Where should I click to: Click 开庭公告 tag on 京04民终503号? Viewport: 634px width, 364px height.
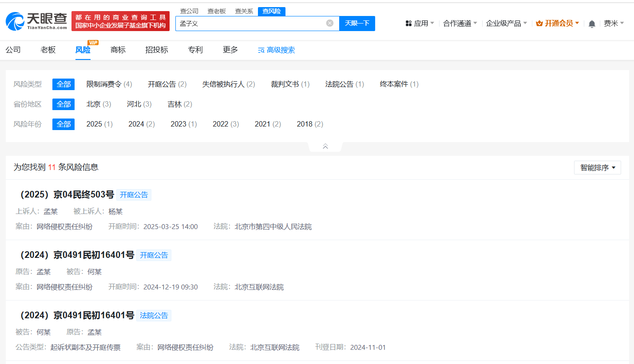pyautogui.click(x=134, y=195)
